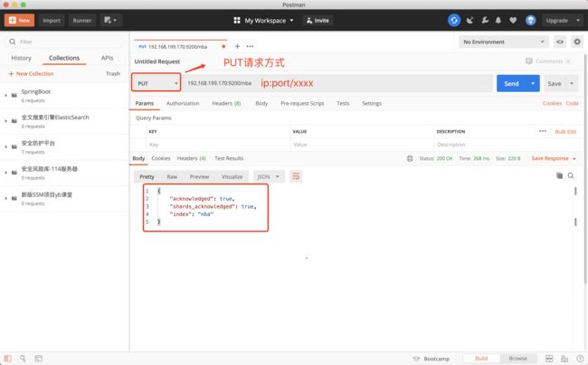
Task: Open the Test Results tab
Action: (x=229, y=158)
